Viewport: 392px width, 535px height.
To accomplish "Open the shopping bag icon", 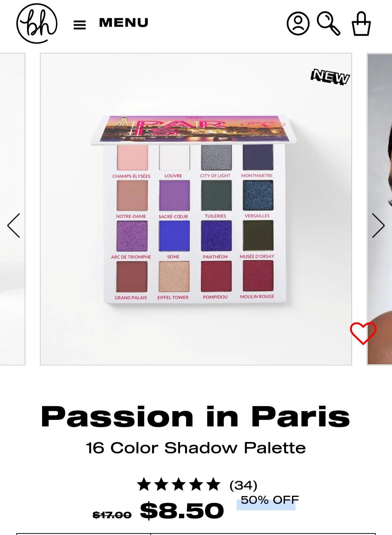I will [361, 24].
